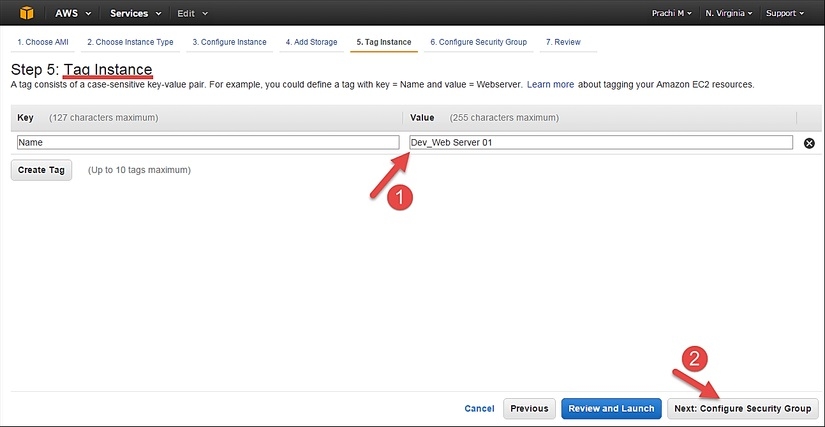The image size is (825, 427).
Task: Open the N. Virginia region selector
Action: [x=729, y=14]
